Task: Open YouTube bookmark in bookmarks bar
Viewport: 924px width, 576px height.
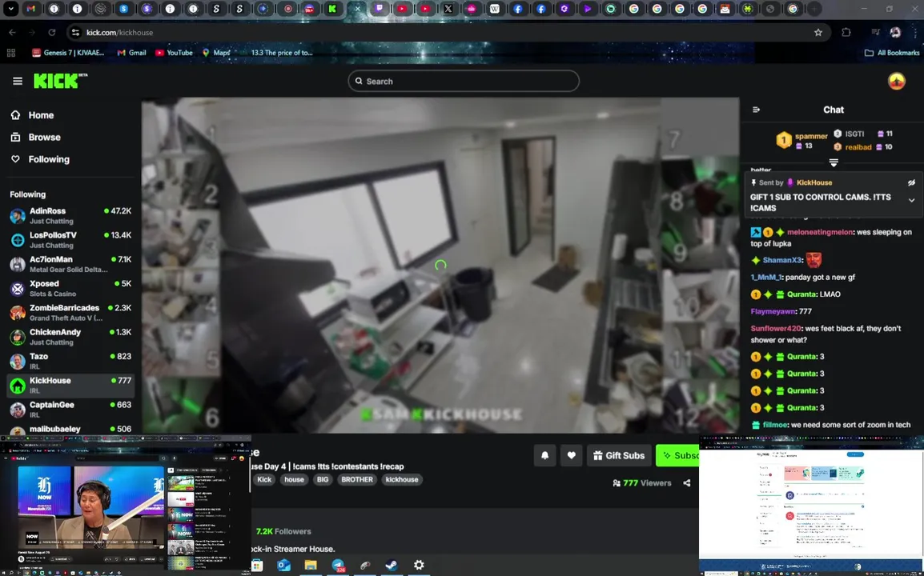Action: coord(174,53)
